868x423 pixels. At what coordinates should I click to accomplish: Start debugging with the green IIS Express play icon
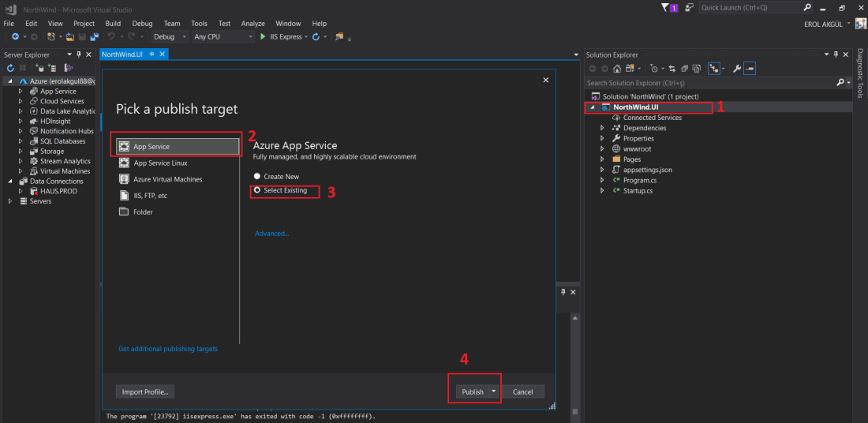tap(263, 37)
